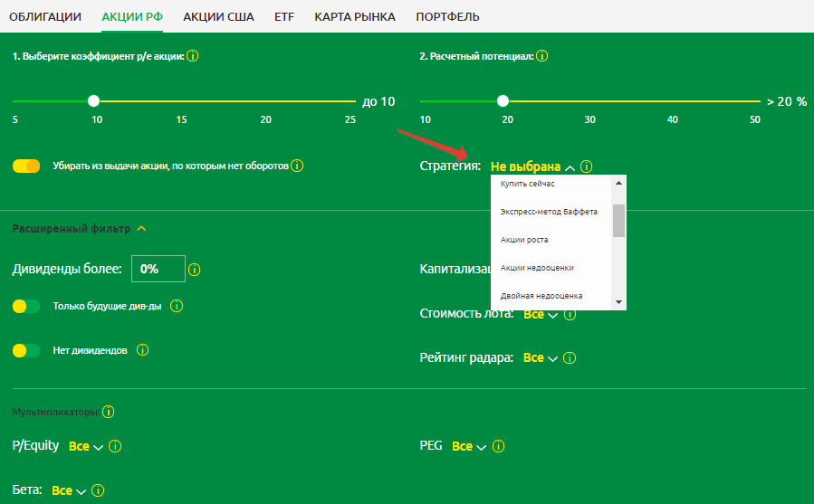Click info icon next to Мультипликаторы label
The image size is (814, 504).
click(109, 412)
